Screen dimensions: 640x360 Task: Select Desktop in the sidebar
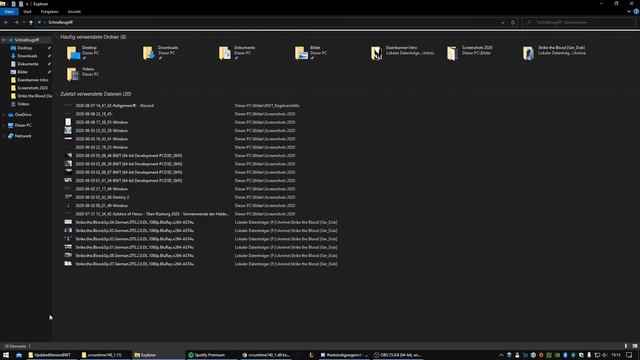[x=24, y=48]
